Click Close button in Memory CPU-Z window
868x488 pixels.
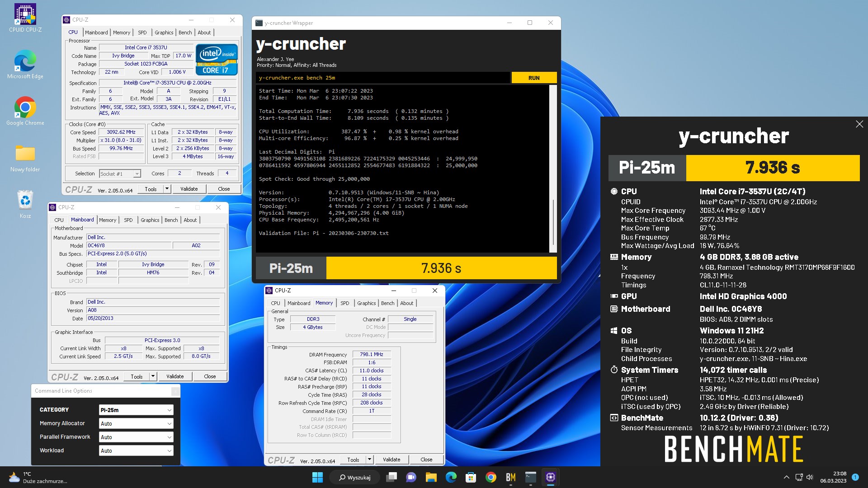(x=426, y=460)
